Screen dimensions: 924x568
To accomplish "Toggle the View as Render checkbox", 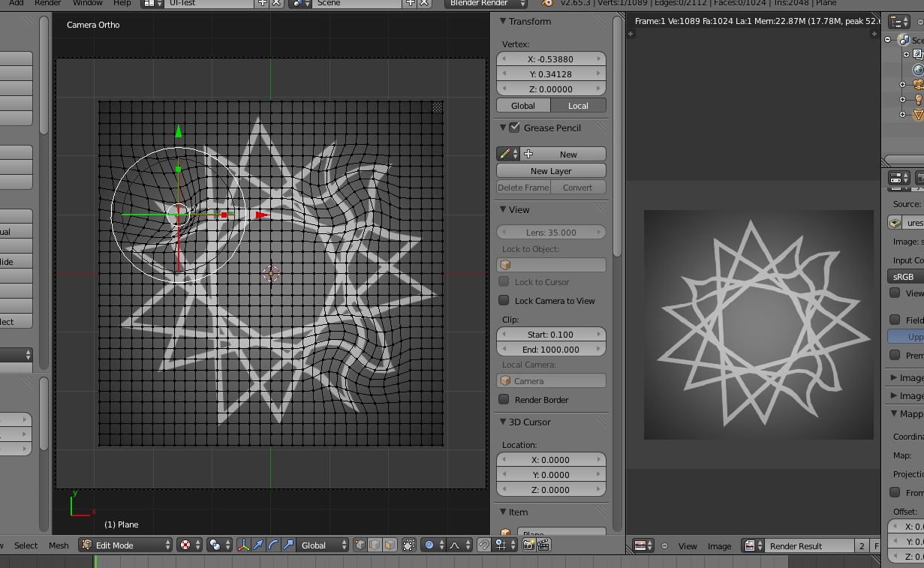I will pyautogui.click(x=895, y=293).
